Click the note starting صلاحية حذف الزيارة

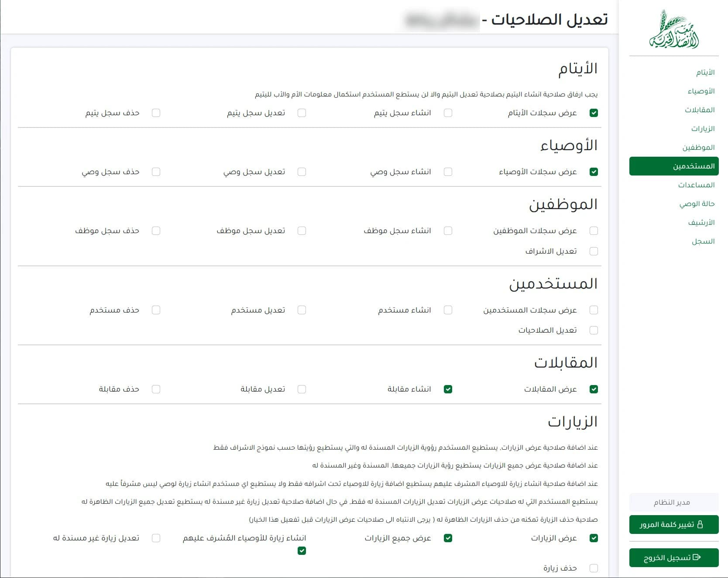pyautogui.click(x=423, y=520)
